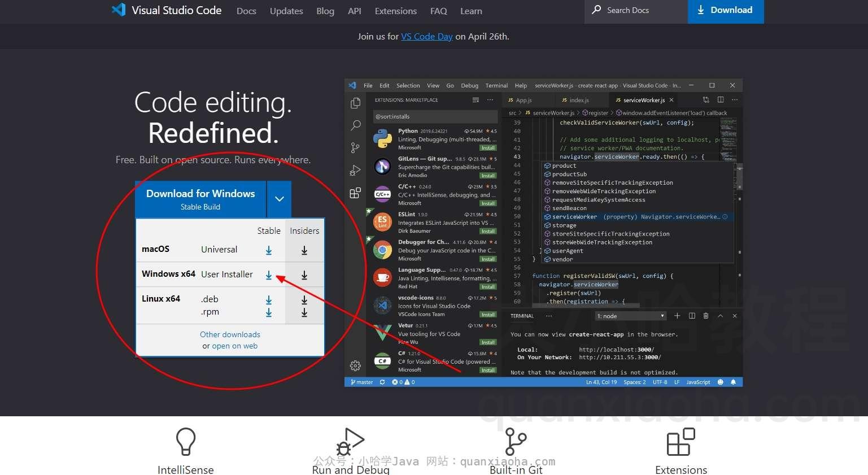Viewport: 868px width, 475px height.
Task: Open the Other downloads link
Action: point(230,334)
